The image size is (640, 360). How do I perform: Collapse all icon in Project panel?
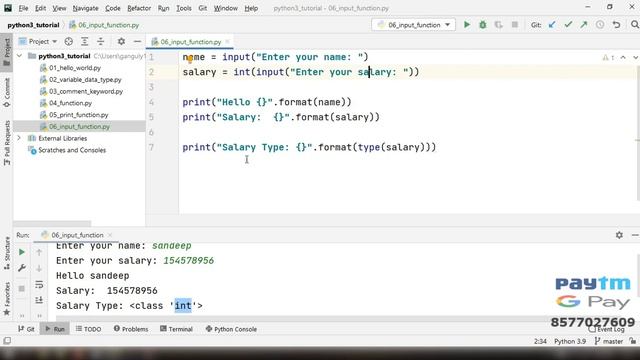(100, 41)
